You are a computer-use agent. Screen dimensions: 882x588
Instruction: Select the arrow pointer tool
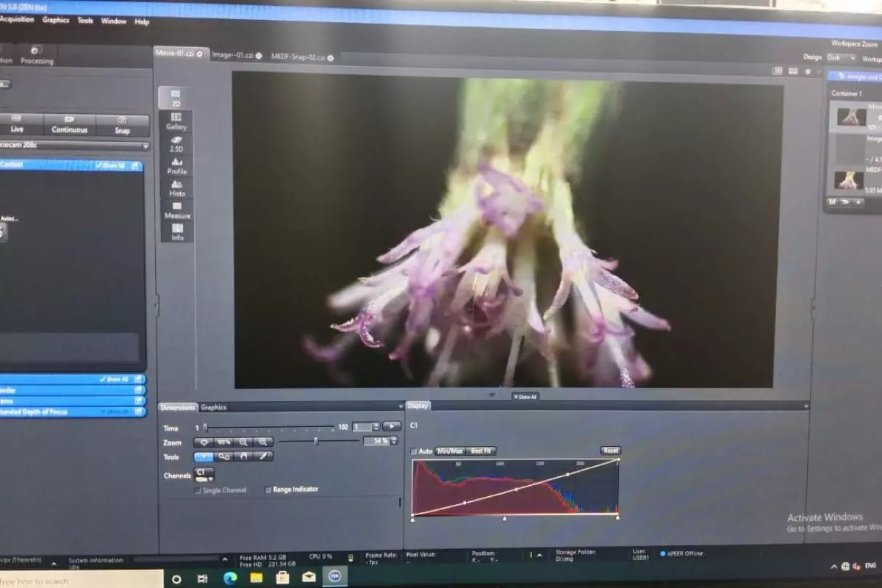[x=204, y=456]
